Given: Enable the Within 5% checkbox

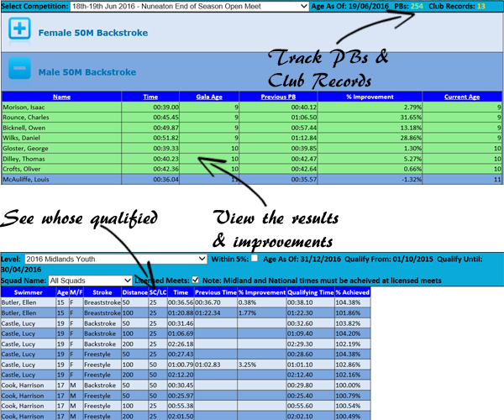Looking at the screenshot, I should tap(256, 259).
